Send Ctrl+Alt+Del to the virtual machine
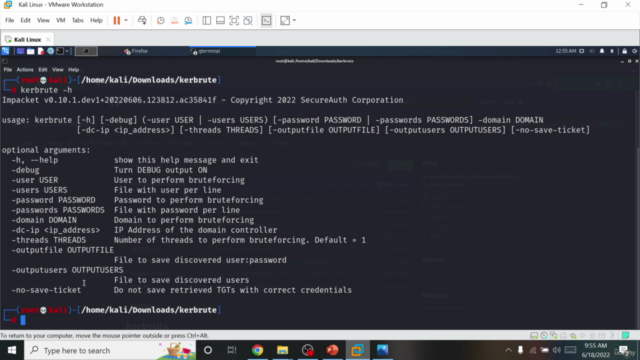The width and height of the screenshot is (640, 360). 142,20
